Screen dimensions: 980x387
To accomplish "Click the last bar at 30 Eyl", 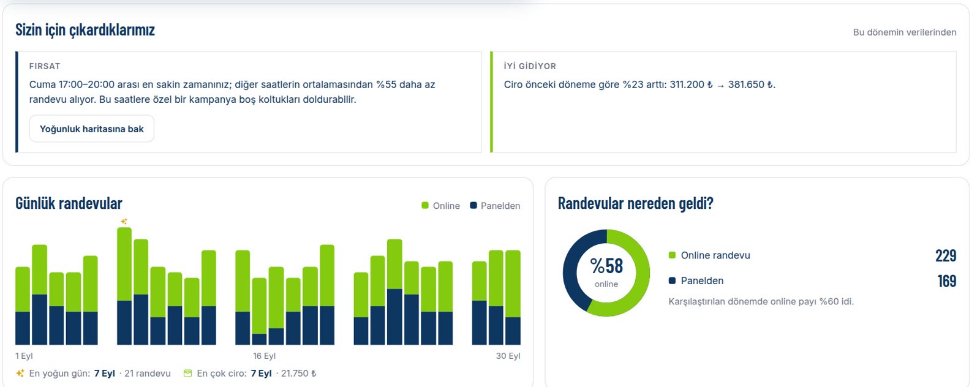I will 513,298.
